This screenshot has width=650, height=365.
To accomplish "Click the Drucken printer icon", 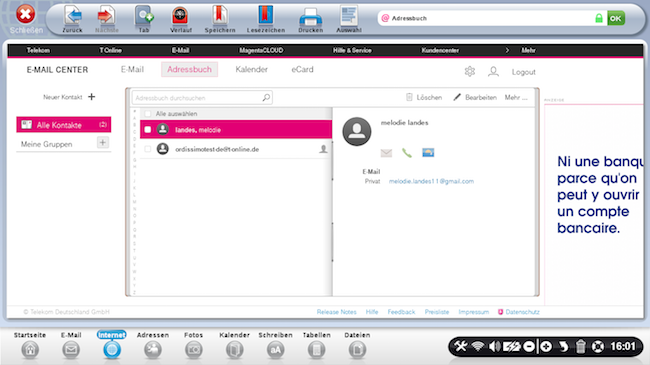I will pyautogui.click(x=310, y=17).
